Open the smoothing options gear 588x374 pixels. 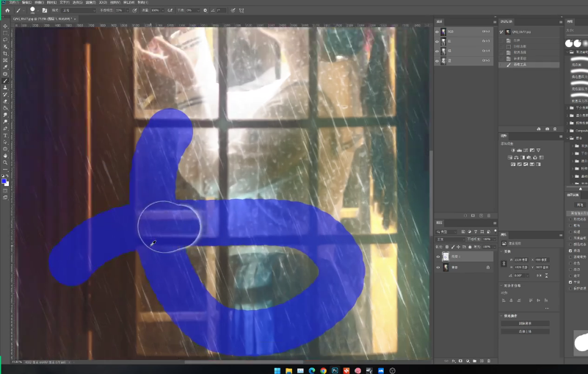(x=205, y=10)
